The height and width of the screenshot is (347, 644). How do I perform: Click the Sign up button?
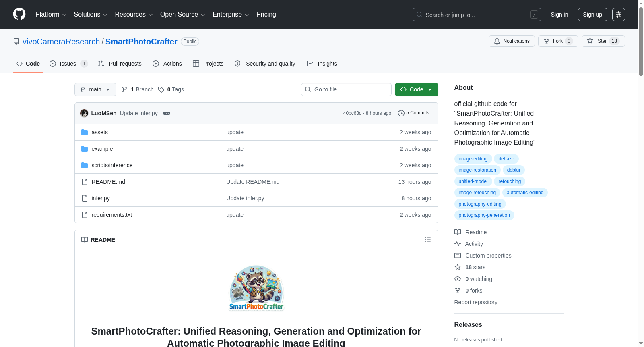(x=592, y=15)
